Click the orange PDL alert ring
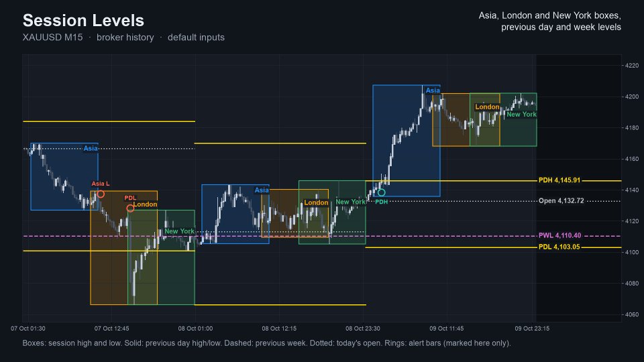Image resolution: width=644 pixels, height=362 pixels. [130, 208]
